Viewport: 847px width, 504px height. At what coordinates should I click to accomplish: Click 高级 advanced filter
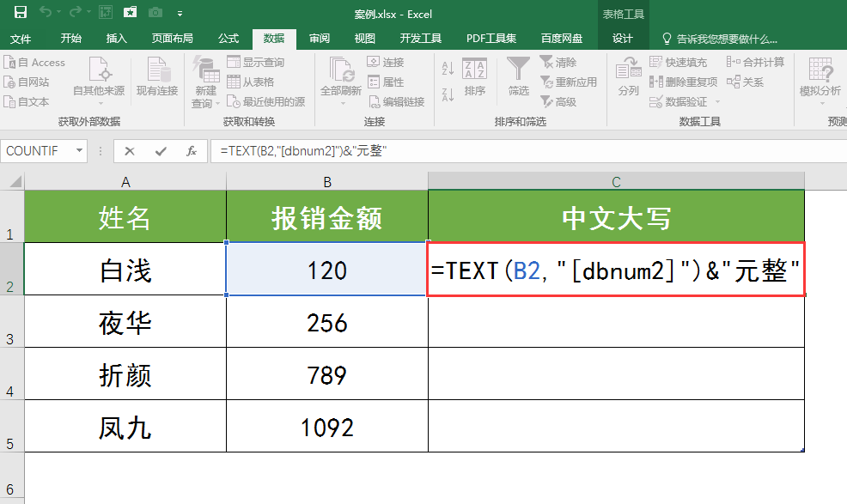point(558,101)
